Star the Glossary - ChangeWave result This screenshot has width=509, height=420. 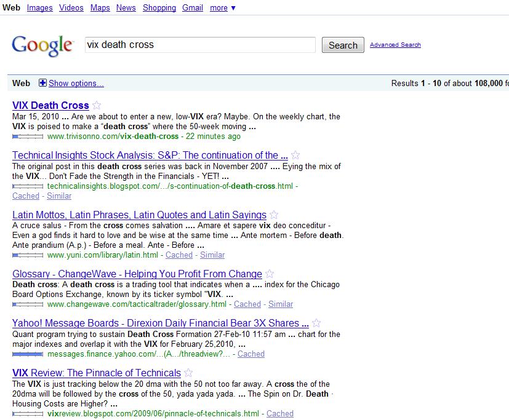click(x=269, y=274)
